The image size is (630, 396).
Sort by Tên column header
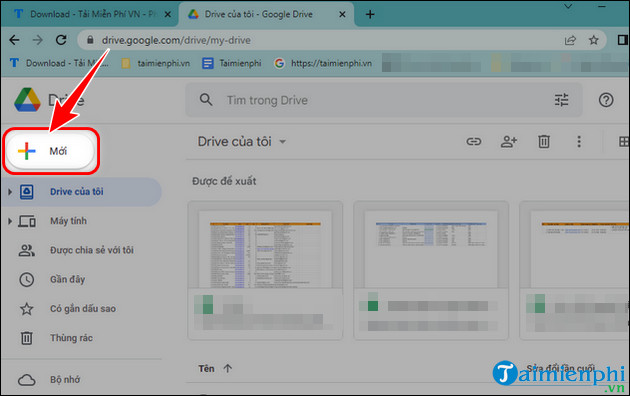point(206,368)
